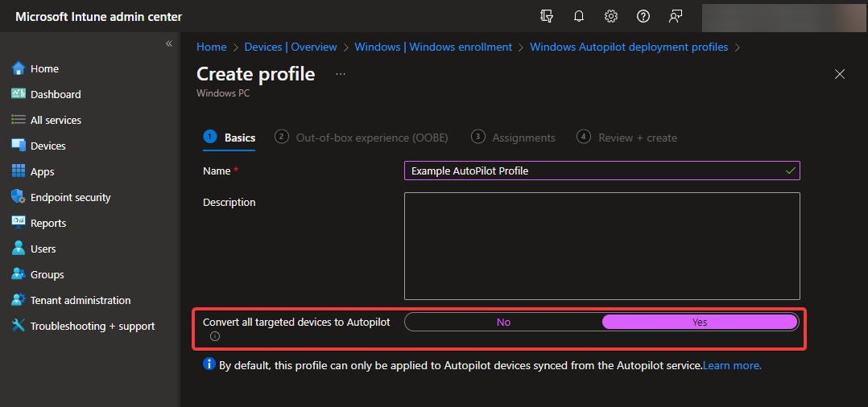The image size is (868, 407).
Task: Click info icon under Convert all targeted devices
Action: pos(215,336)
